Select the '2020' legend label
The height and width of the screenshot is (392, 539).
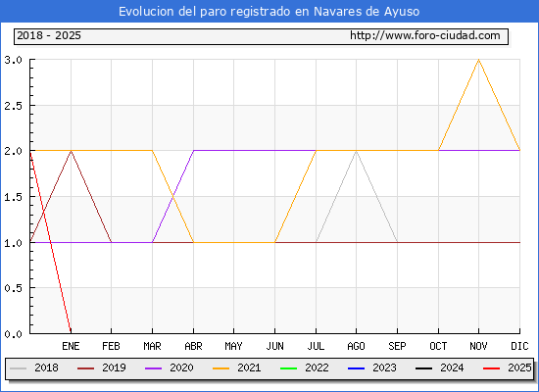(x=181, y=367)
